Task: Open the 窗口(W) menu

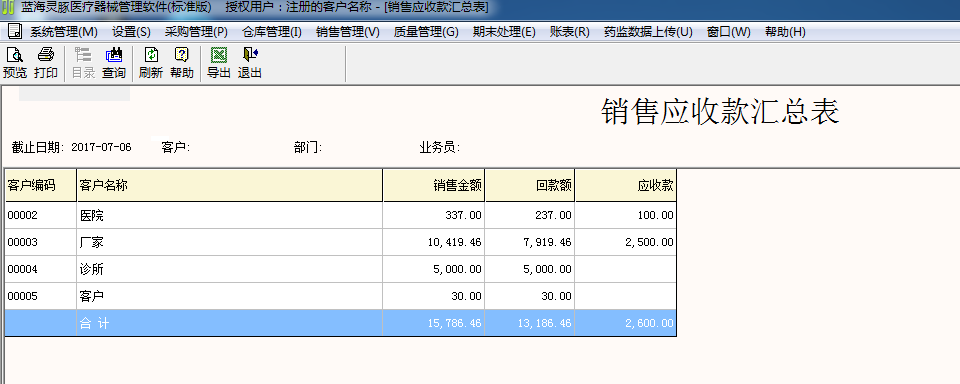Action: [x=729, y=32]
